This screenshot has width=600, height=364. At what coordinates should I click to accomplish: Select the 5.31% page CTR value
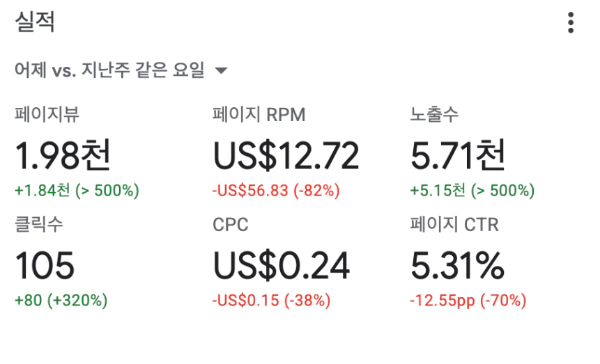tap(457, 265)
